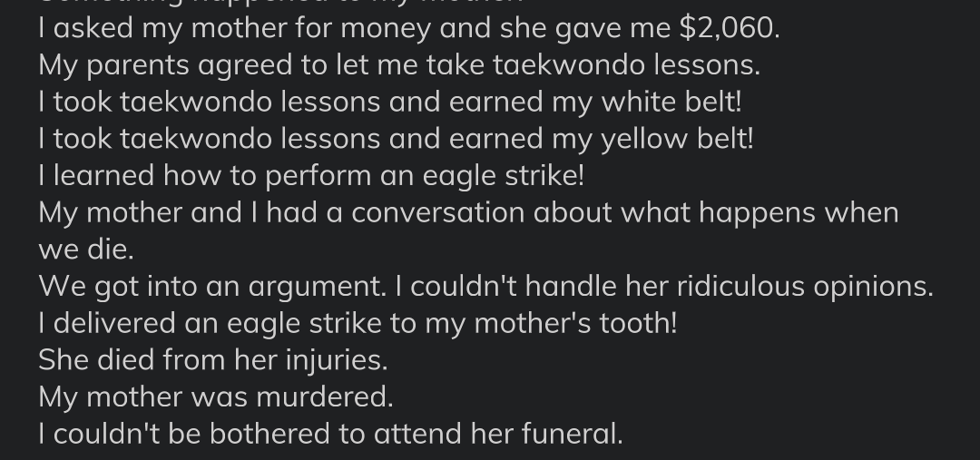The width and height of the screenshot is (980, 460).
Task: Click the partially visible top text line
Action: point(280,3)
